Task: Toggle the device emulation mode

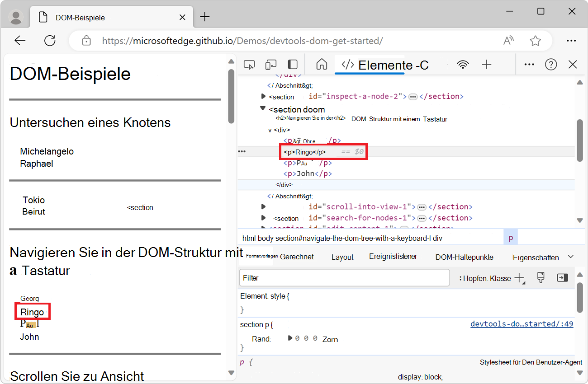Action: click(271, 64)
